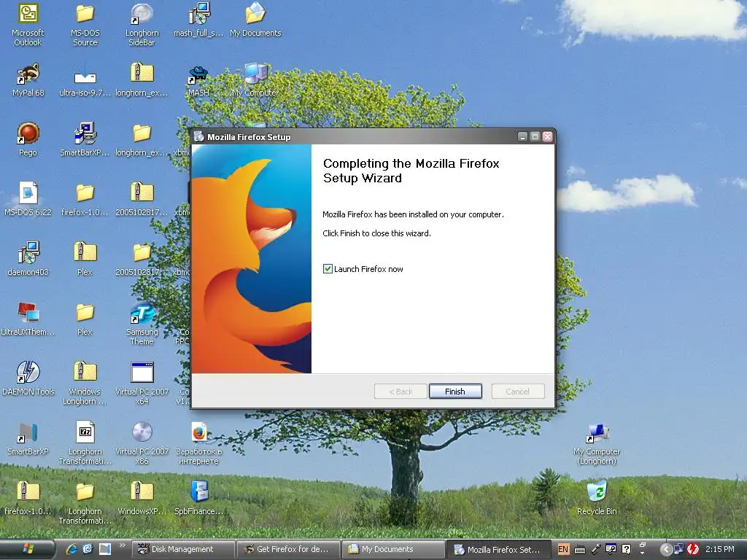Switch to Get Firefox for de... taskbar button
Screen dimensions: 747x560
pos(288,549)
